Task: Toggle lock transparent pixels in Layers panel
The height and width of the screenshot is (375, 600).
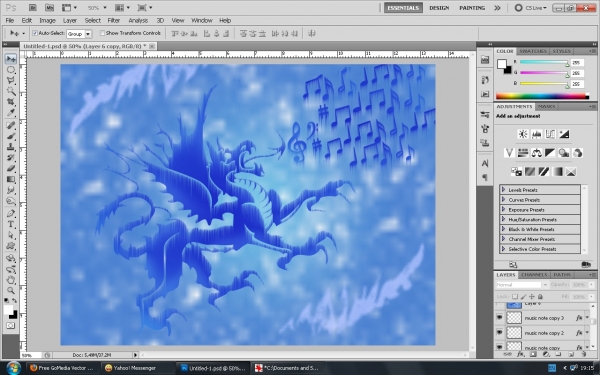Action: tap(515, 297)
